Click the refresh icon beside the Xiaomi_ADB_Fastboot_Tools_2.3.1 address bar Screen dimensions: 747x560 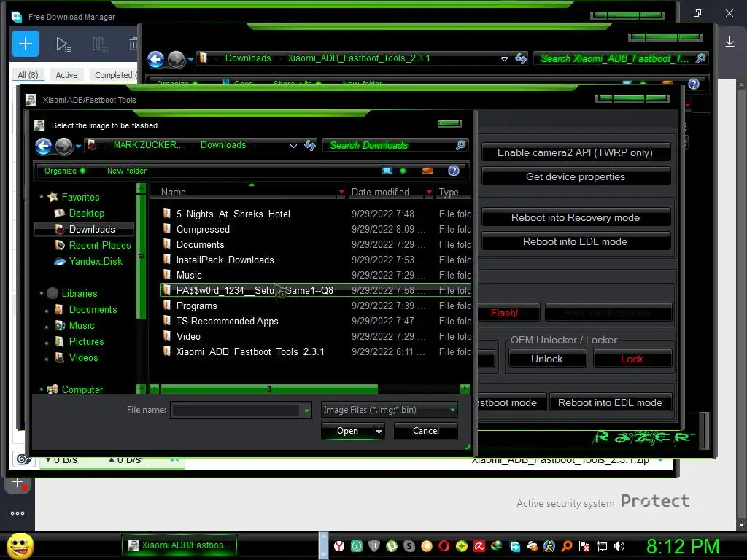tap(521, 58)
